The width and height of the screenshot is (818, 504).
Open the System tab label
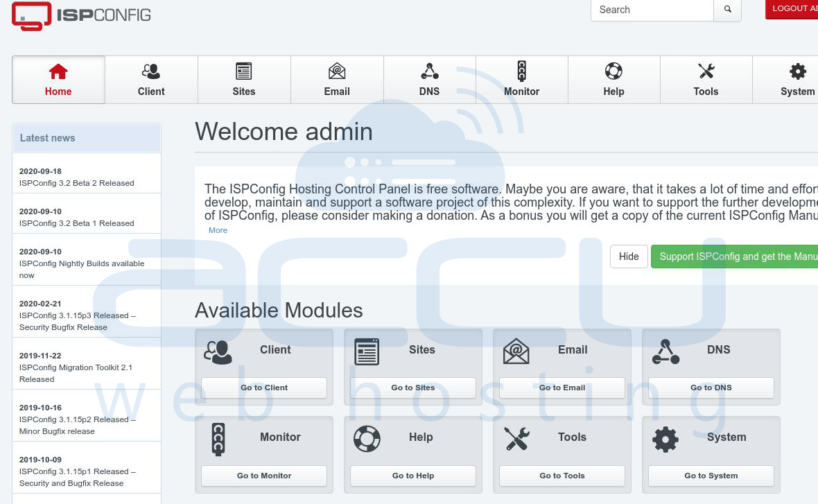pyautogui.click(x=798, y=92)
